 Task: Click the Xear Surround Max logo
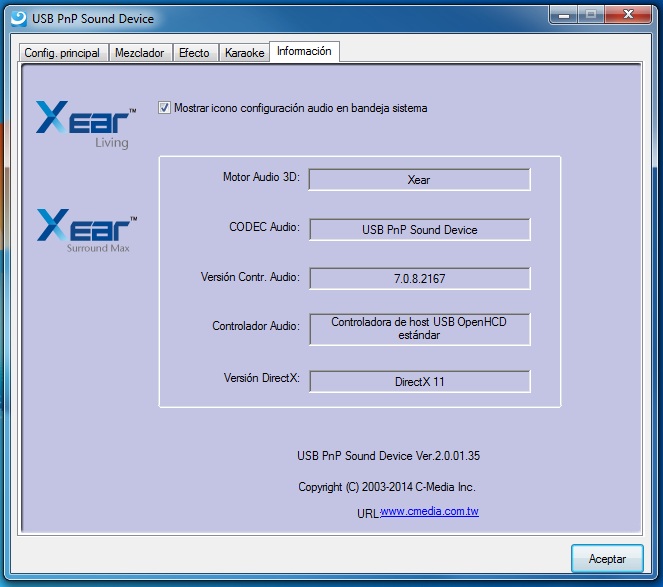coord(86,230)
